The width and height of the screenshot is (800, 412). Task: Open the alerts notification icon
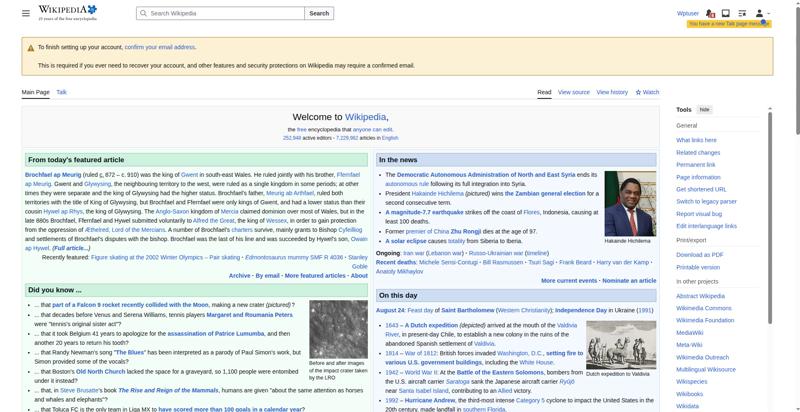point(710,13)
